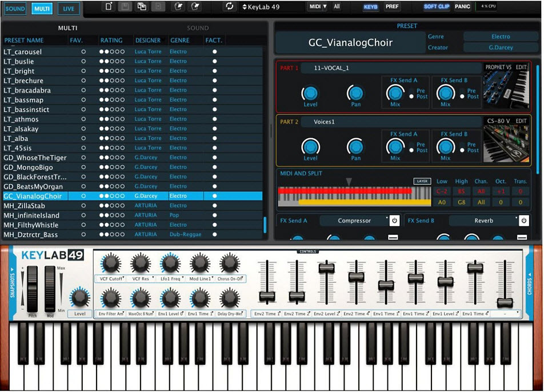Click the delete preset icon
Screen dimensions: 544x392
click(158, 6)
